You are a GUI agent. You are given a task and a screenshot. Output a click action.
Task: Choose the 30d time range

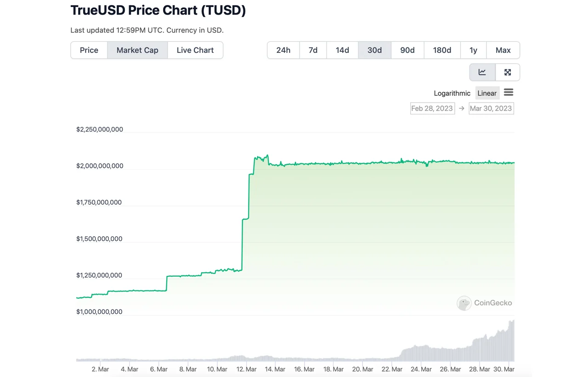pos(374,50)
